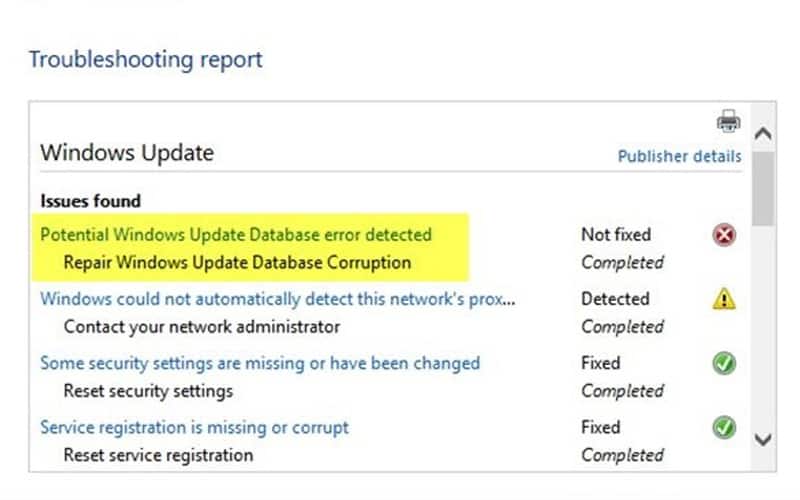Click the Windows Update section title
This screenshot has height=500, width=800.
127,153
